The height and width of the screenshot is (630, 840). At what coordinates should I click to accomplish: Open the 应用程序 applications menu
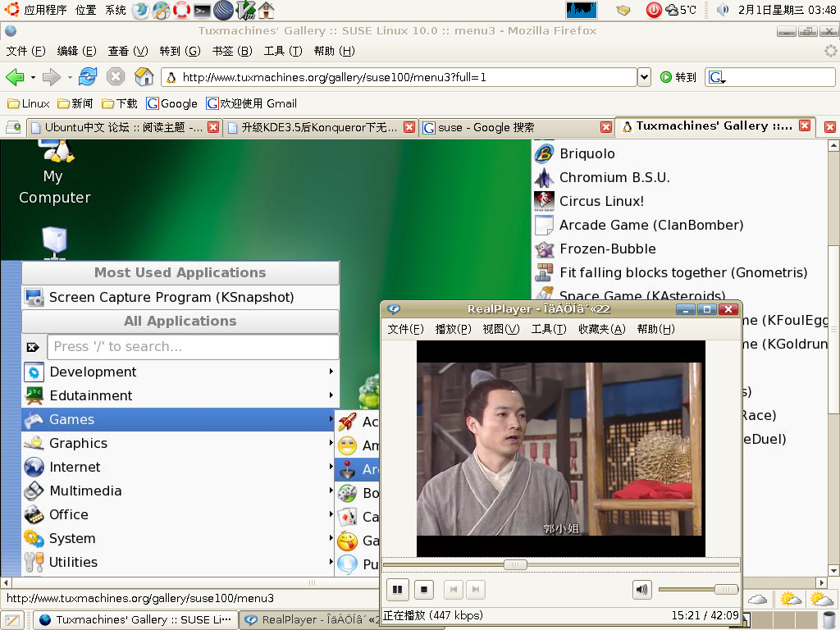click(x=45, y=10)
